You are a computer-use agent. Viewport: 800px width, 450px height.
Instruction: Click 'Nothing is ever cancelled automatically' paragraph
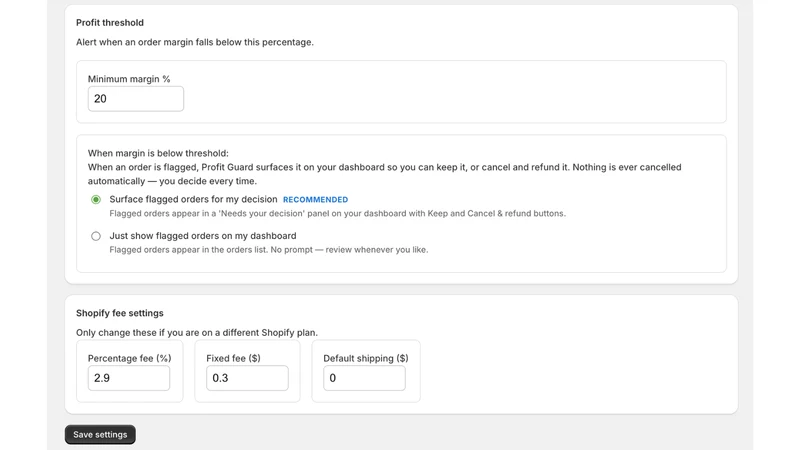[385, 174]
